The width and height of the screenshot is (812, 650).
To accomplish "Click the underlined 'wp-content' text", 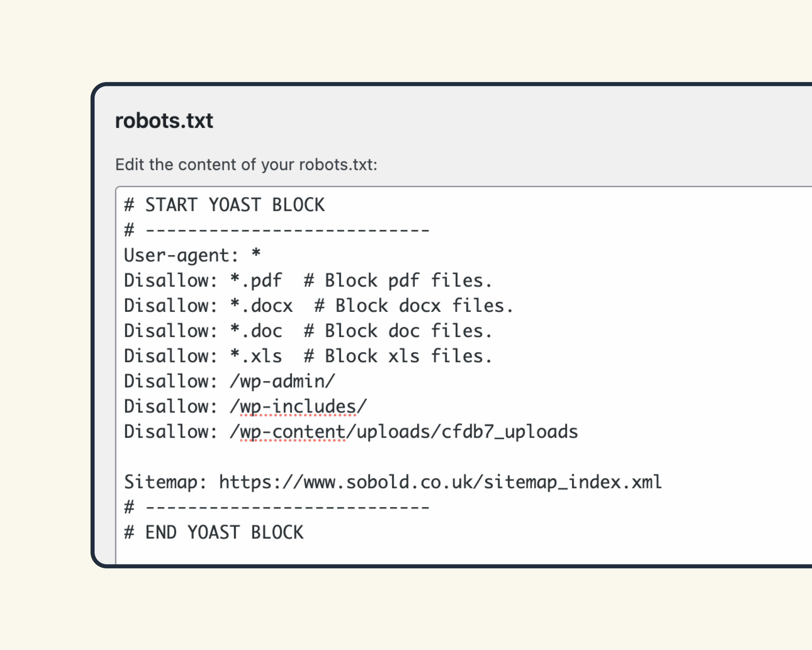I will click(293, 432).
